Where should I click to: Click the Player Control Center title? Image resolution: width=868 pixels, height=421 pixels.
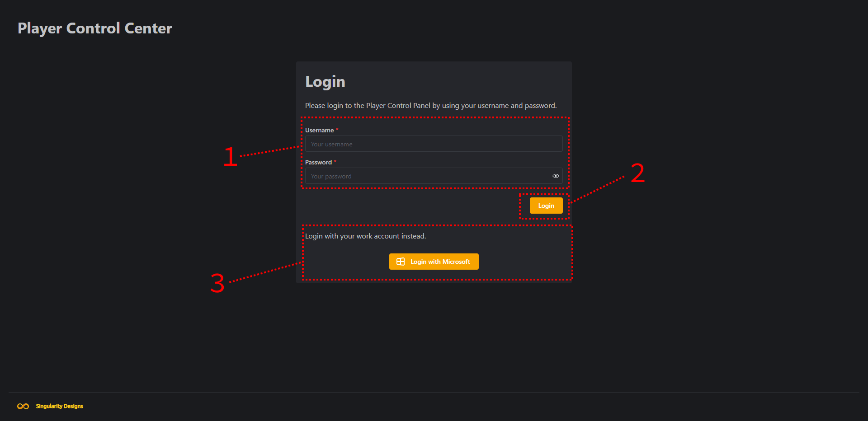click(94, 28)
